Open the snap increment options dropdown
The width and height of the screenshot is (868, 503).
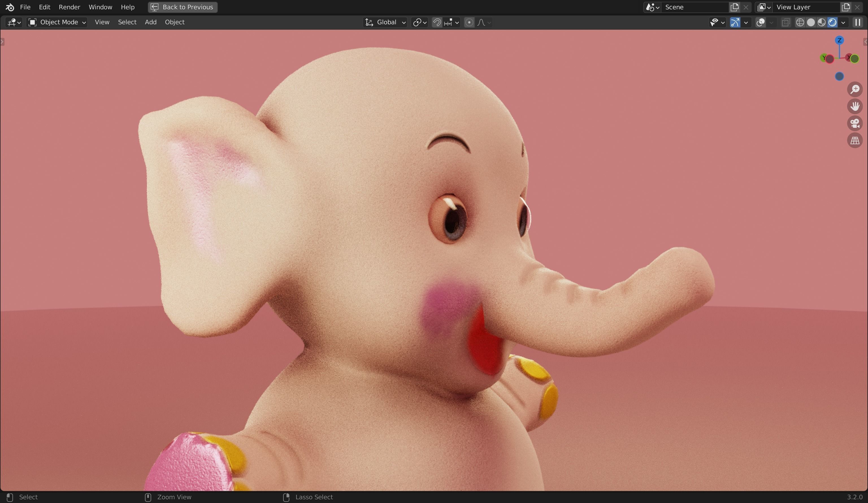(x=452, y=22)
